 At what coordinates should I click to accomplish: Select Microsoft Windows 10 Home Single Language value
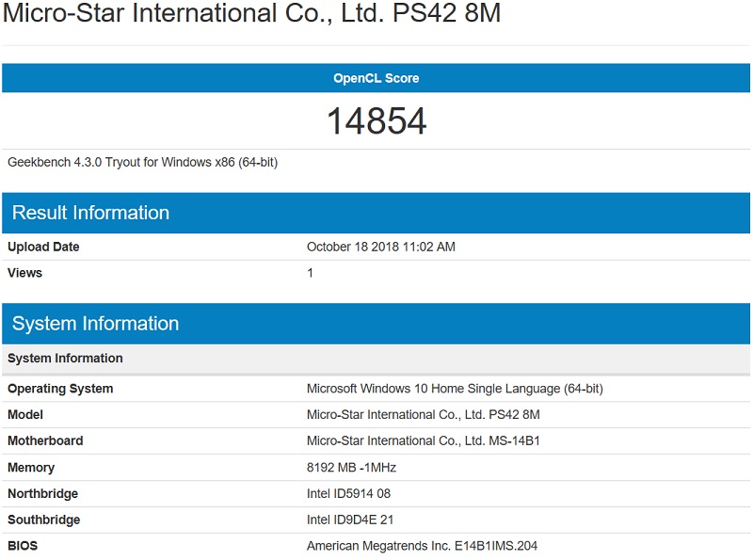coord(455,389)
